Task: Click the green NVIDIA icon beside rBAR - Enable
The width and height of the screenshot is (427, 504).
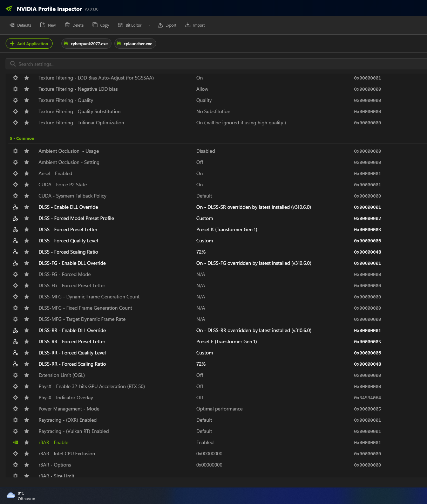Action: [x=15, y=442]
